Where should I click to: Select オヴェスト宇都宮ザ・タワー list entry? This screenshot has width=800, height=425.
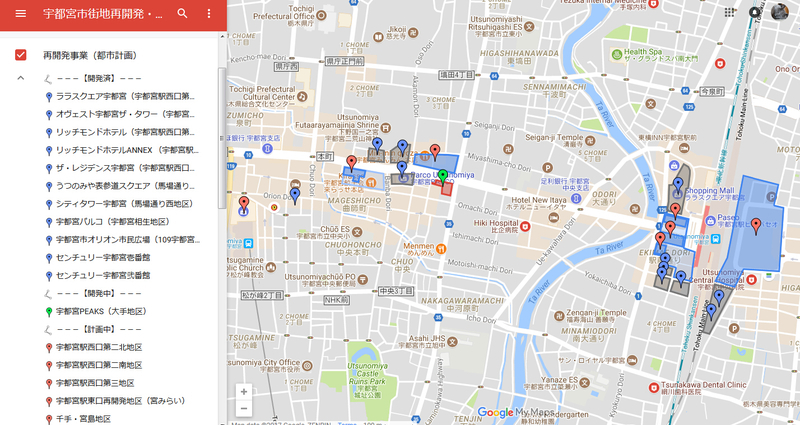125,114
